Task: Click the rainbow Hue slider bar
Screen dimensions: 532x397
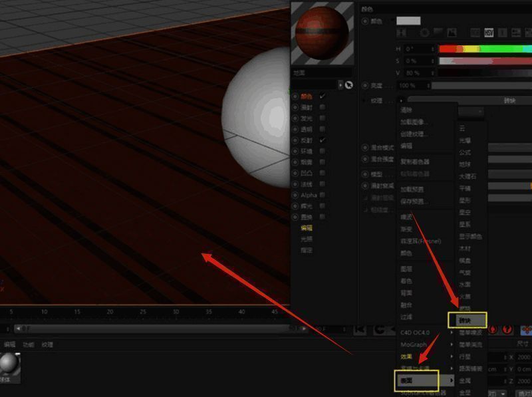Action: [x=485, y=49]
